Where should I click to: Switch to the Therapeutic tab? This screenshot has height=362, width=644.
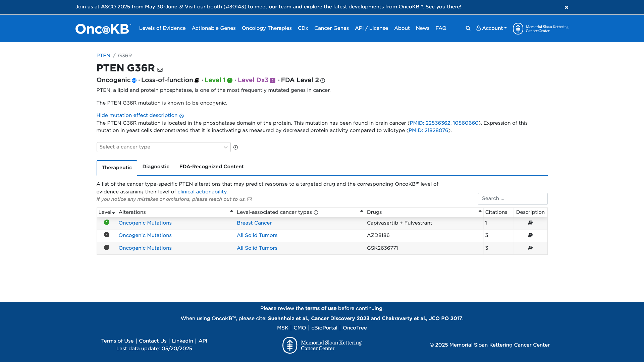pyautogui.click(x=117, y=168)
